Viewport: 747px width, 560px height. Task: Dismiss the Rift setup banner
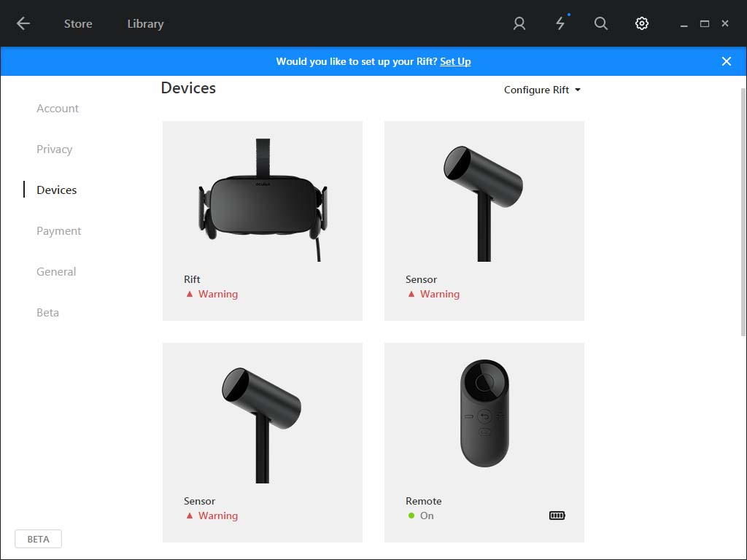(x=726, y=61)
